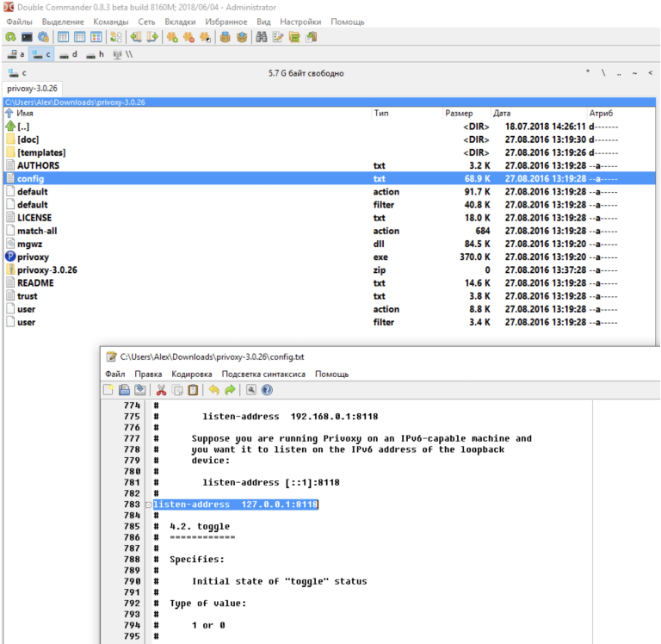The height and width of the screenshot is (644, 661).
Task: Open the editor's Кодировка menu
Action: (192, 374)
